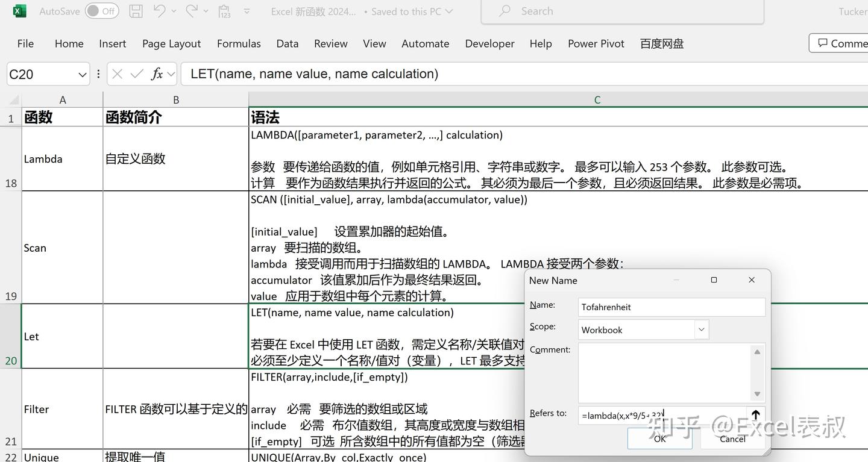Cancel the formula bar entry with the X
Viewport: 868px width, 462px height.
coord(117,73)
